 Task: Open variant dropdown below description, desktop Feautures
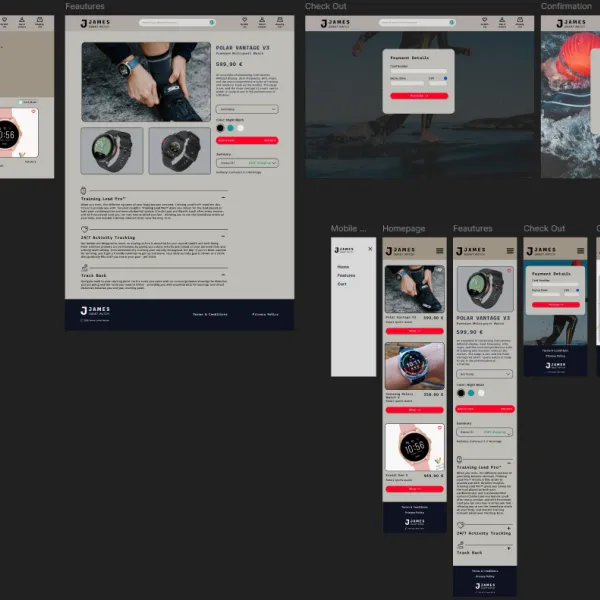247,109
